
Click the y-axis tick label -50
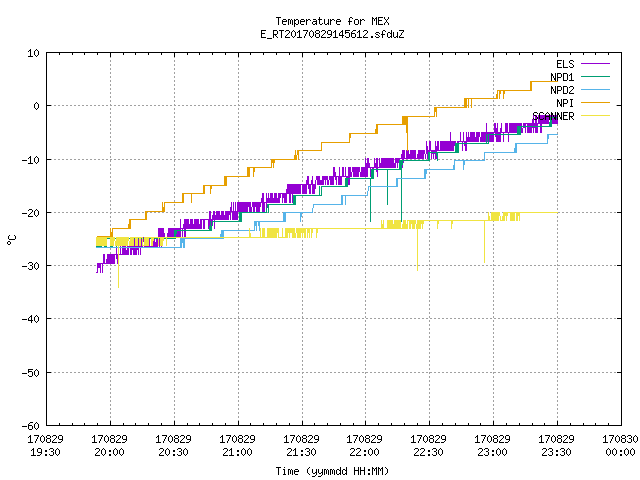pos(31,373)
